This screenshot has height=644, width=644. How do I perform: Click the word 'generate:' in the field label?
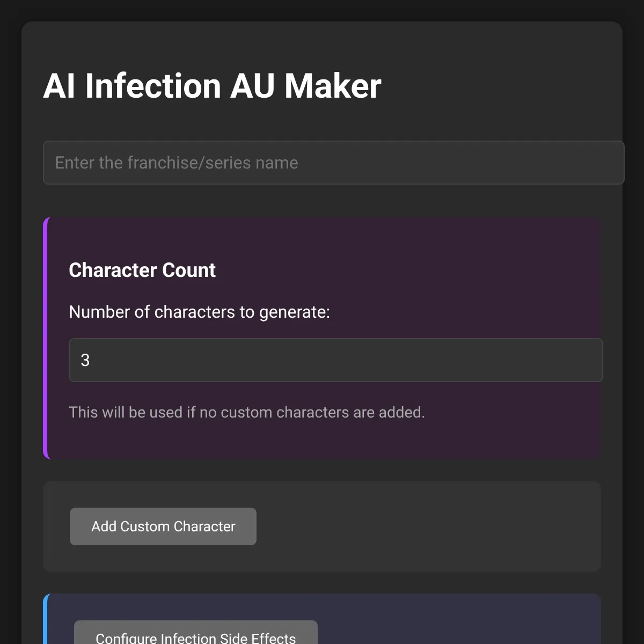click(x=295, y=312)
